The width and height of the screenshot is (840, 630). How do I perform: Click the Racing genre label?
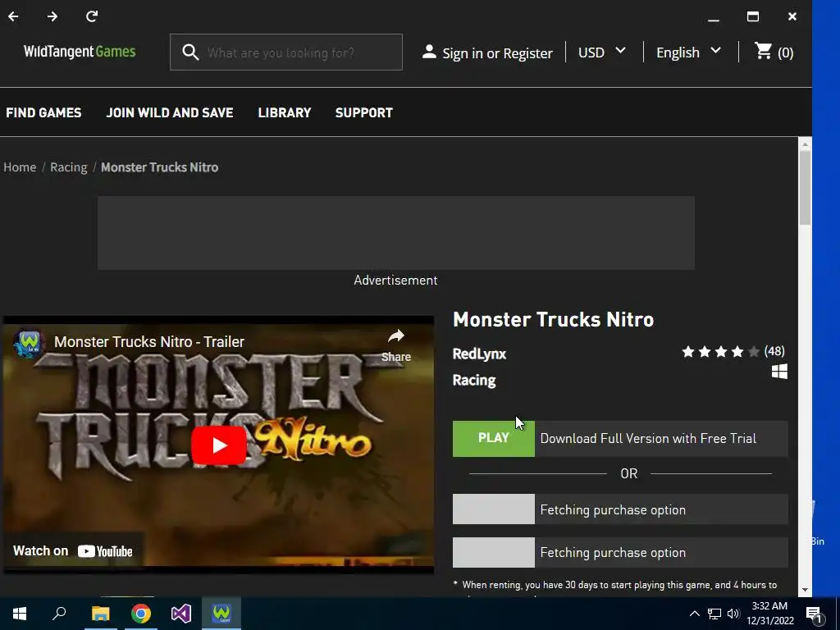474,381
